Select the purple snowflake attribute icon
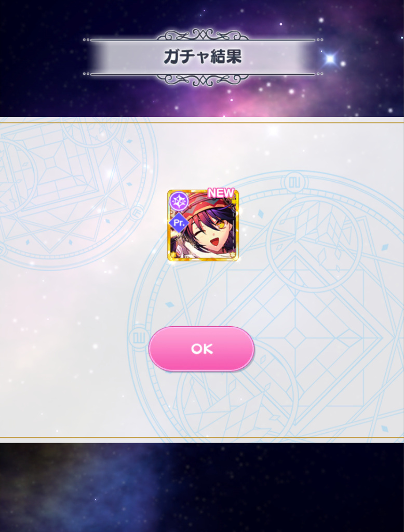404x532 pixels. [x=179, y=202]
